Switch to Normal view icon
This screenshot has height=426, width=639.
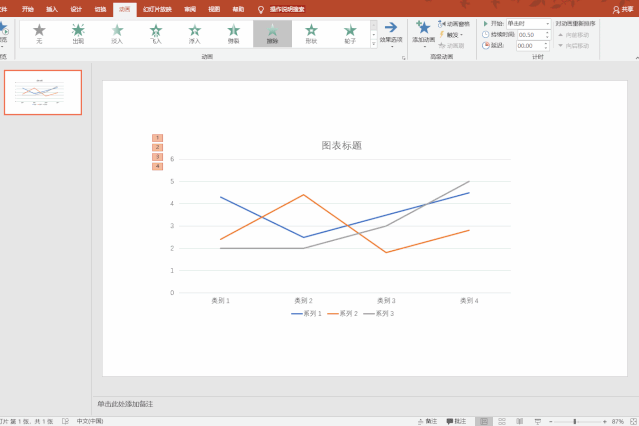point(484,422)
